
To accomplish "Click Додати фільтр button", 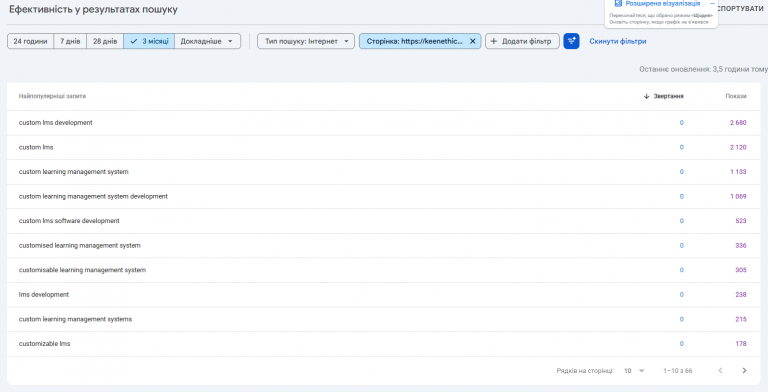I will 522,41.
